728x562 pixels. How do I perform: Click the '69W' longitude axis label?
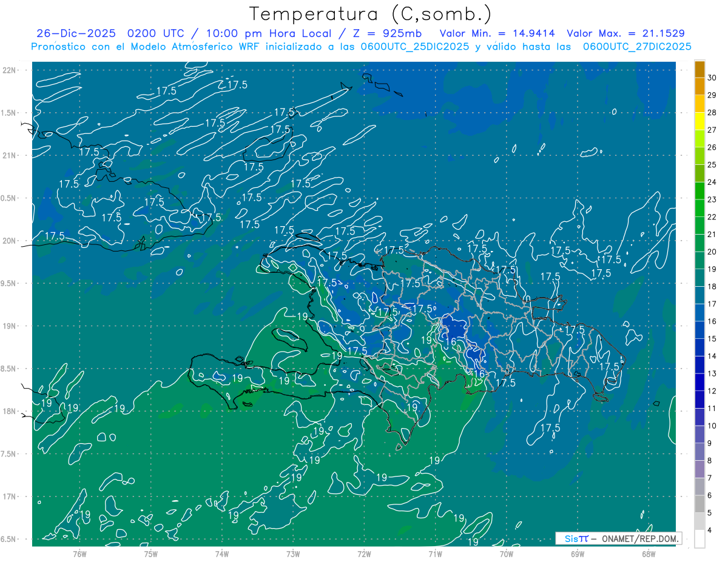point(578,554)
